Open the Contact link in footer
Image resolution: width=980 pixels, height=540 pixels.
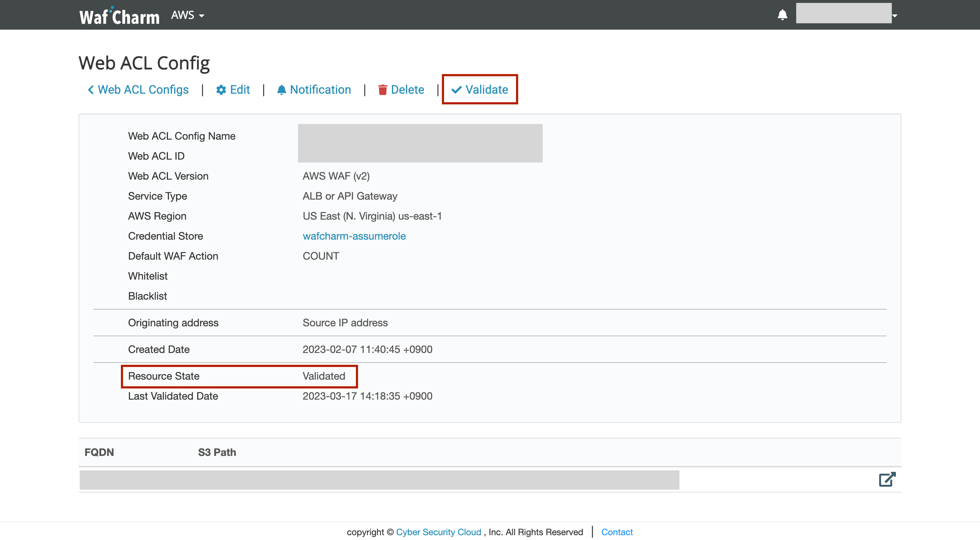pos(617,532)
